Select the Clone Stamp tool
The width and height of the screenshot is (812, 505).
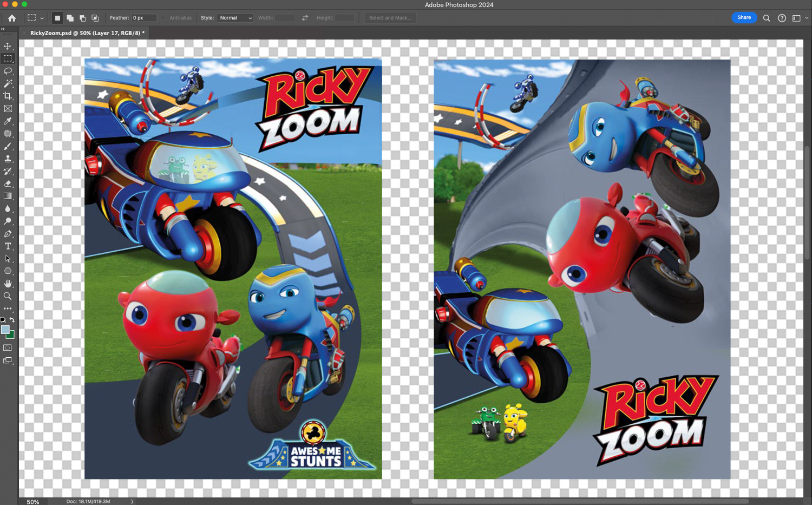(8, 159)
